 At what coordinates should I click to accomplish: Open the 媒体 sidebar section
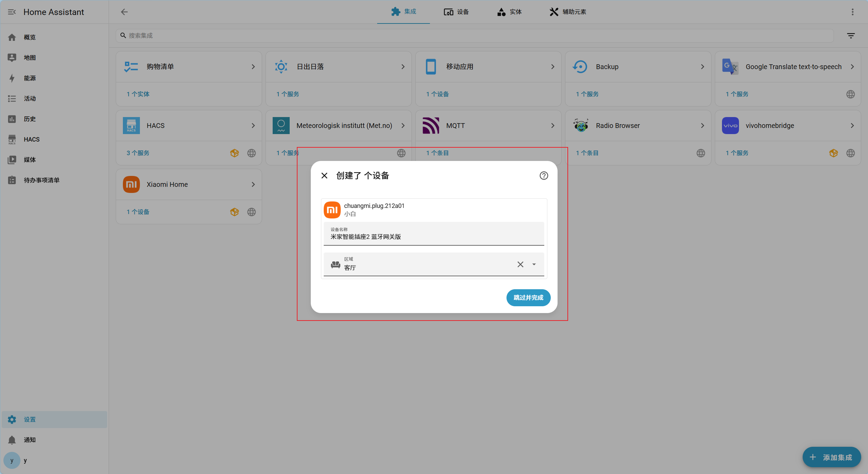[29, 160]
